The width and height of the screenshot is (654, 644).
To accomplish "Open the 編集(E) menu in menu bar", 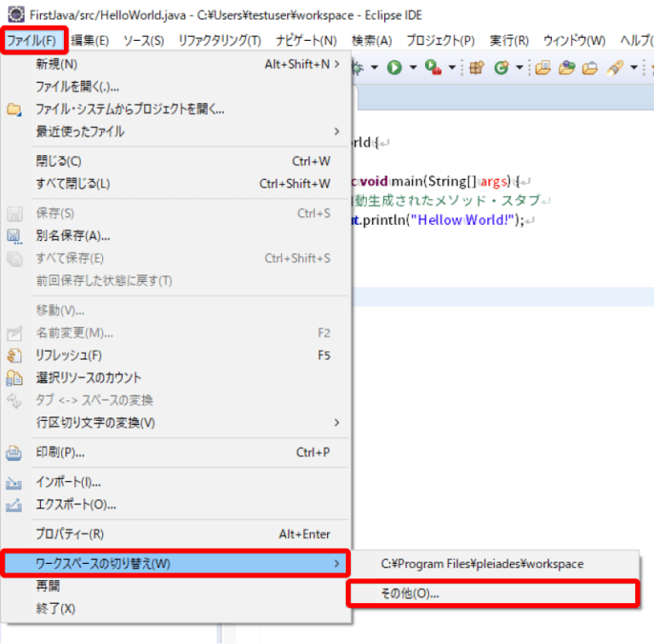I will [89, 41].
